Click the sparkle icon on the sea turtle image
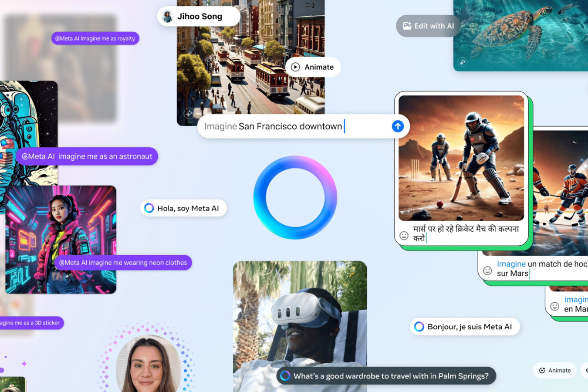This screenshot has width=588, height=392. click(463, 62)
